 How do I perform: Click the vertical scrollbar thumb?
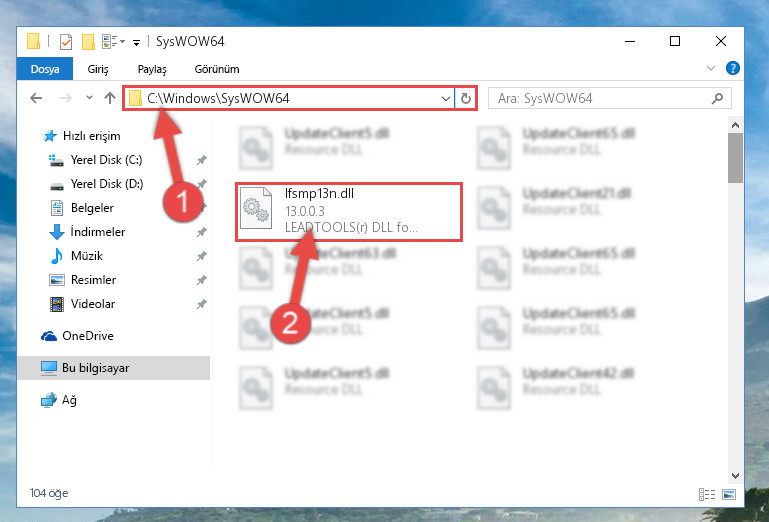[x=735, y=158]
